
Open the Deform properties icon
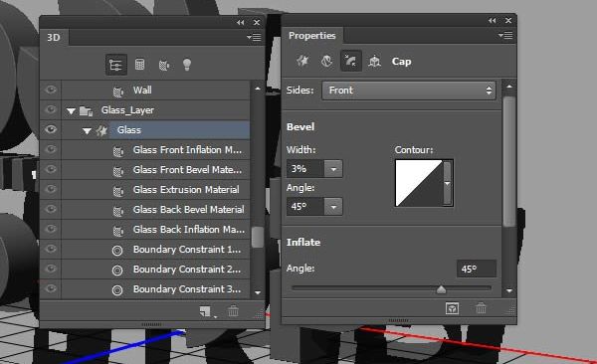click(326, 61)
